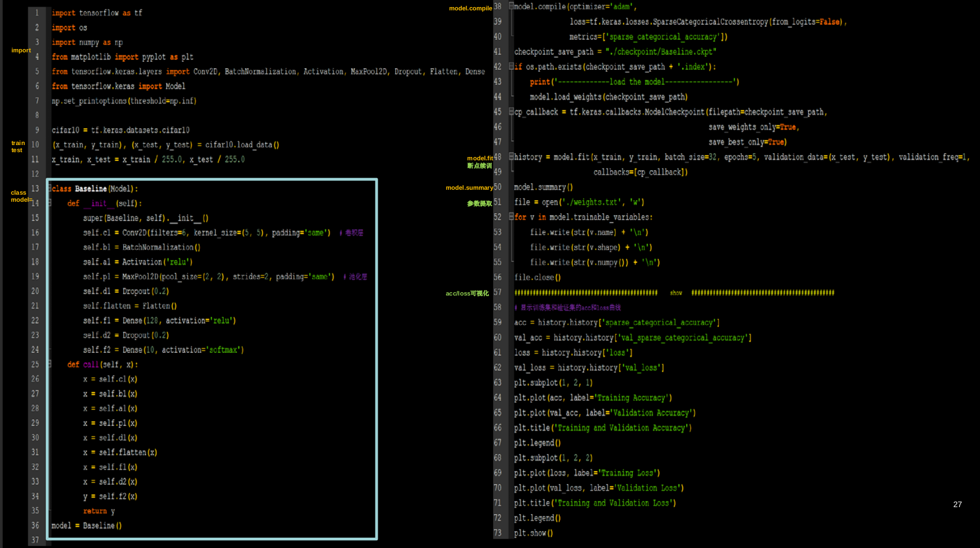
Task: Click the plt.plot(val_loss, 'Validation Loss') line
Action: 599,488
